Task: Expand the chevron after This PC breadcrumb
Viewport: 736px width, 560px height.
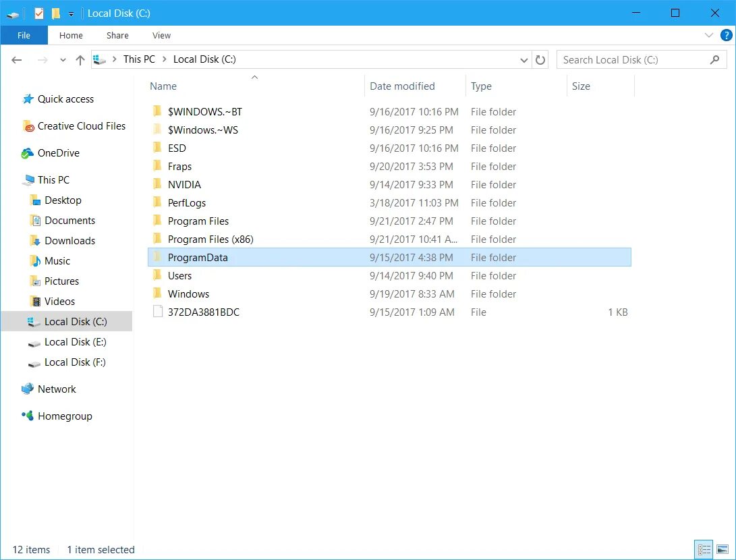Action: (165, 59)
